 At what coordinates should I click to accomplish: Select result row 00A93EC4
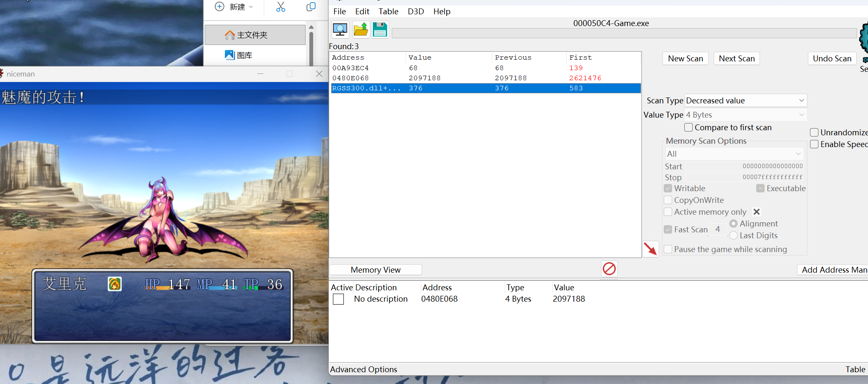click(x=485, y=68)
